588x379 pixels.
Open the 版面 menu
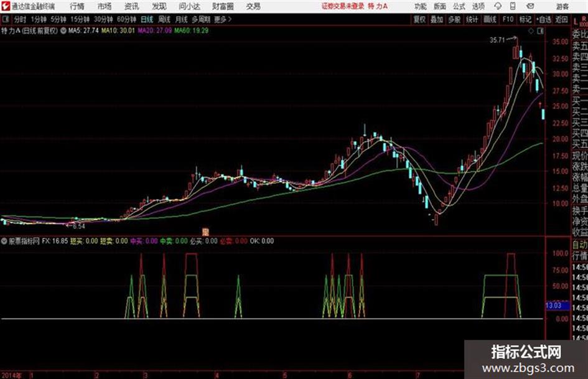point(439,6)
